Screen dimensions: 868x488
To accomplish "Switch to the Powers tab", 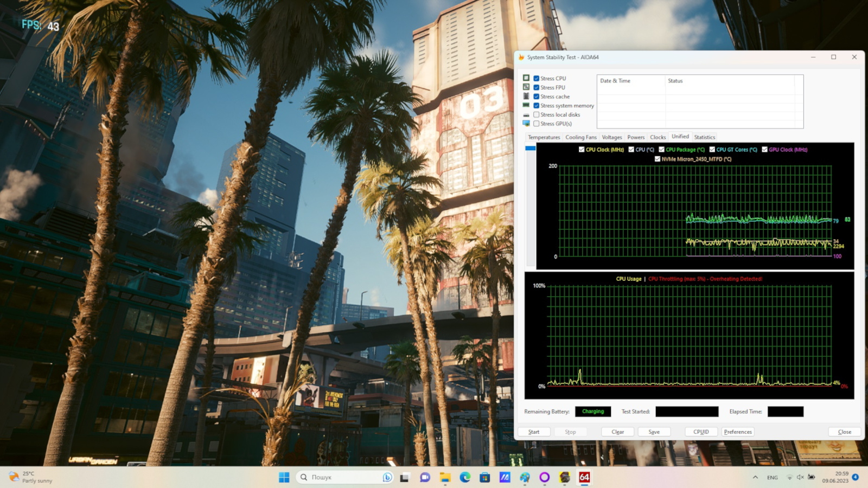I will click(636, 137).
